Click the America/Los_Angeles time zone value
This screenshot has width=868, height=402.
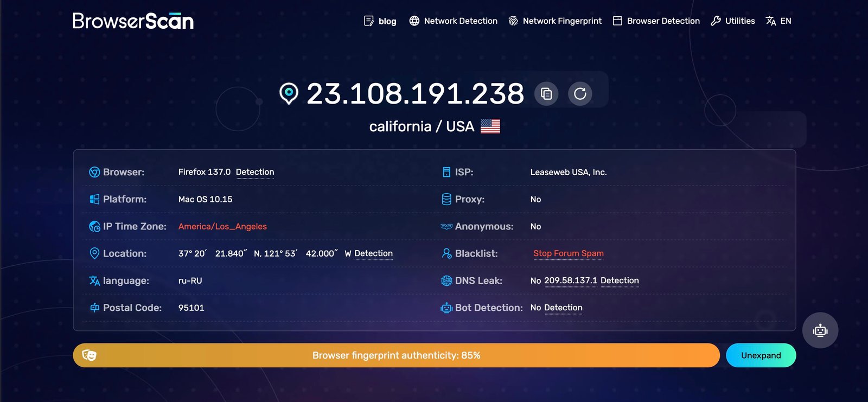(222, 226)
